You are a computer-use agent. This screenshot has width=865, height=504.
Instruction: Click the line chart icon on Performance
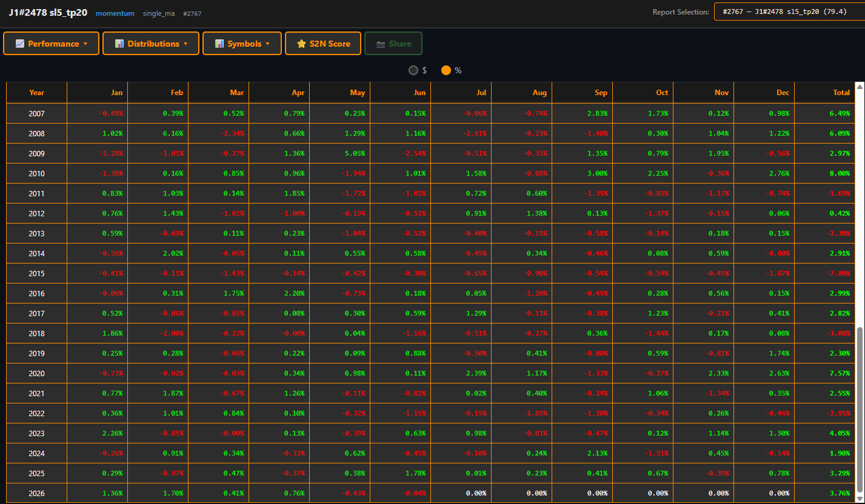coord(20,44)
